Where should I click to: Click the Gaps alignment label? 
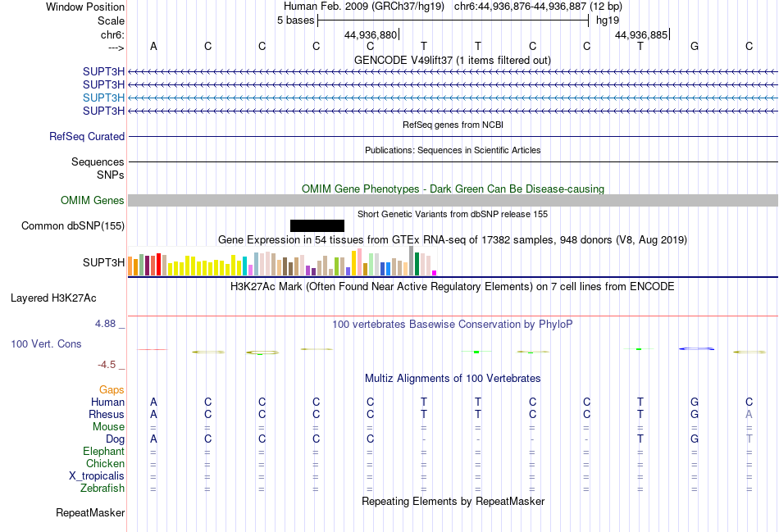point(112,390)
